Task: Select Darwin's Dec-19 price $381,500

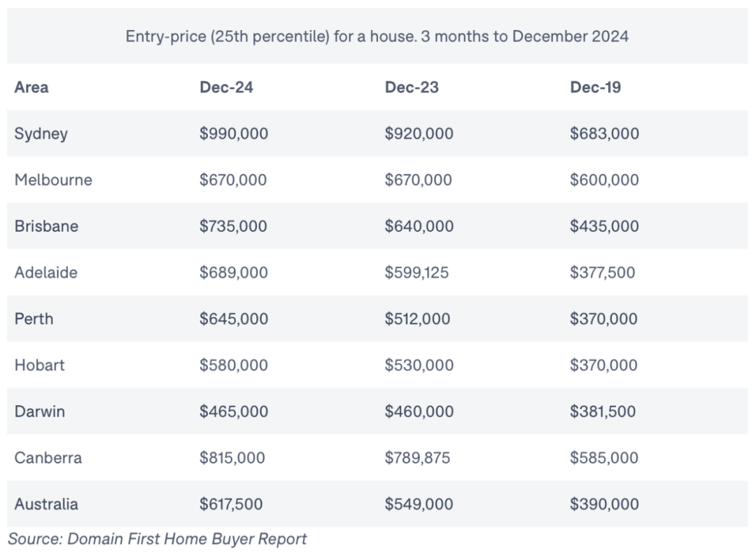Action: coord(603,412)
